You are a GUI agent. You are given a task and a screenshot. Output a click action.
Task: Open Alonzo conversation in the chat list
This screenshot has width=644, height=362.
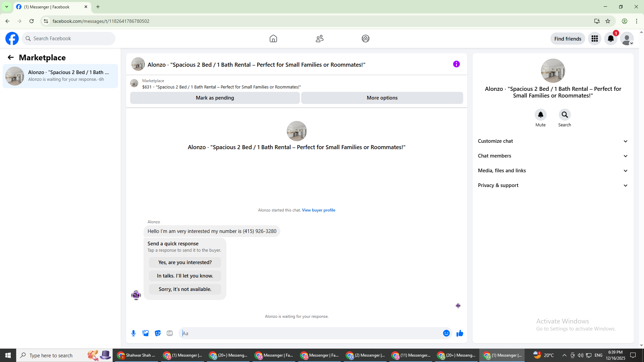[x=60, y=76]
